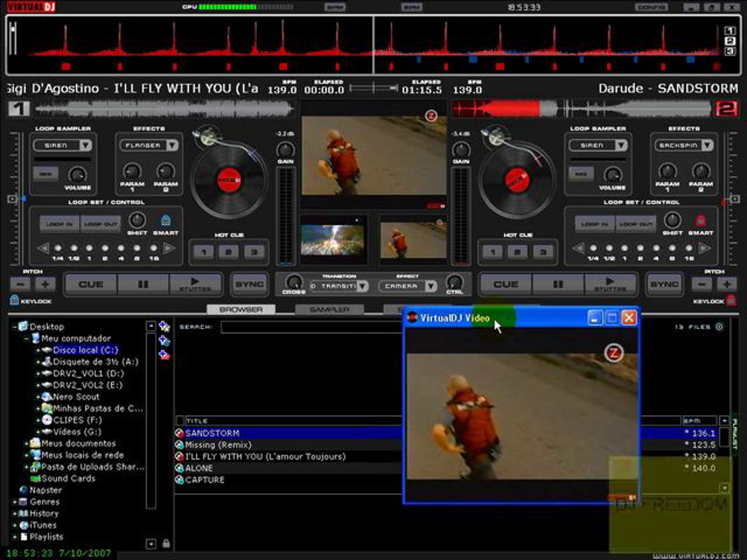Toggle the Smart loop lock on deck 1
747x560 pixels.
[165, 221]
